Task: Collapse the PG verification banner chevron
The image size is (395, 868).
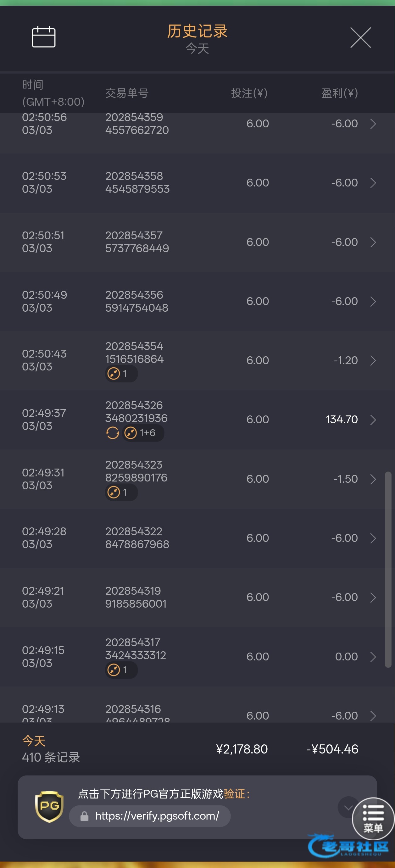Action: pos(348,807)
